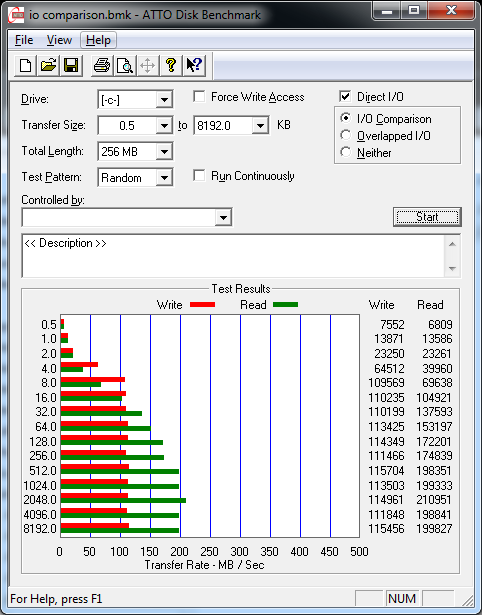This screenshot has height=615, width=482.
Task: Open the Total Length 256 MB dropdown
Action: 164,151
